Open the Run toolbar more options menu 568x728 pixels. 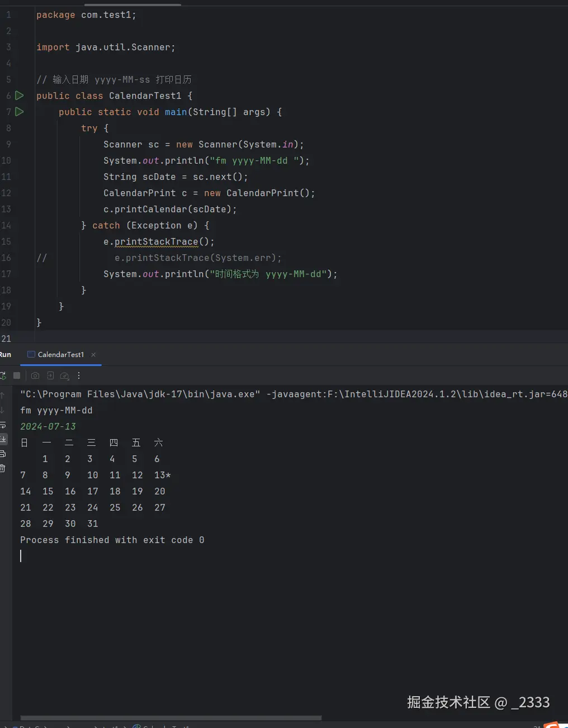(79, 375)
